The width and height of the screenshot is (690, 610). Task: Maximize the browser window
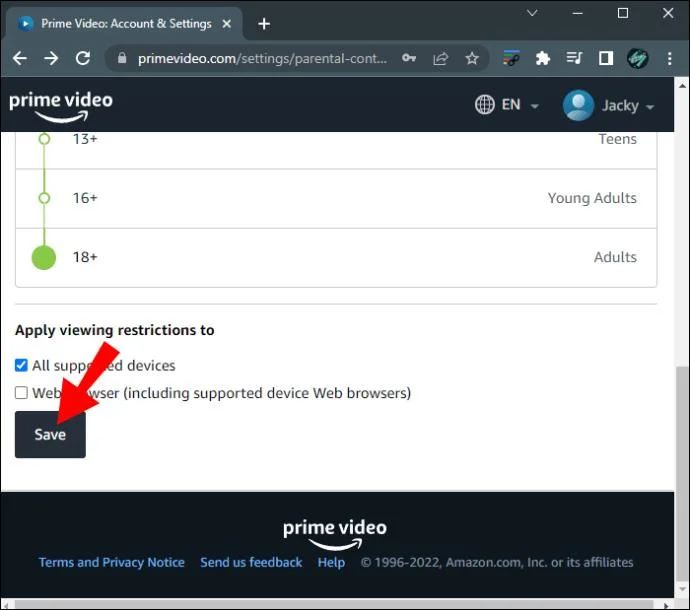tap(623, 13)
